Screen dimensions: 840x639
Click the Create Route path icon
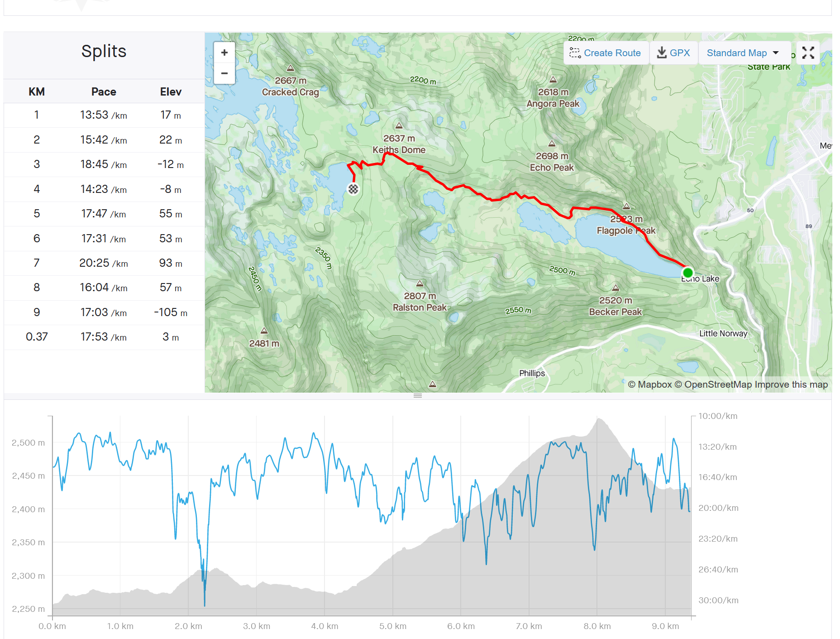point(575,53)
